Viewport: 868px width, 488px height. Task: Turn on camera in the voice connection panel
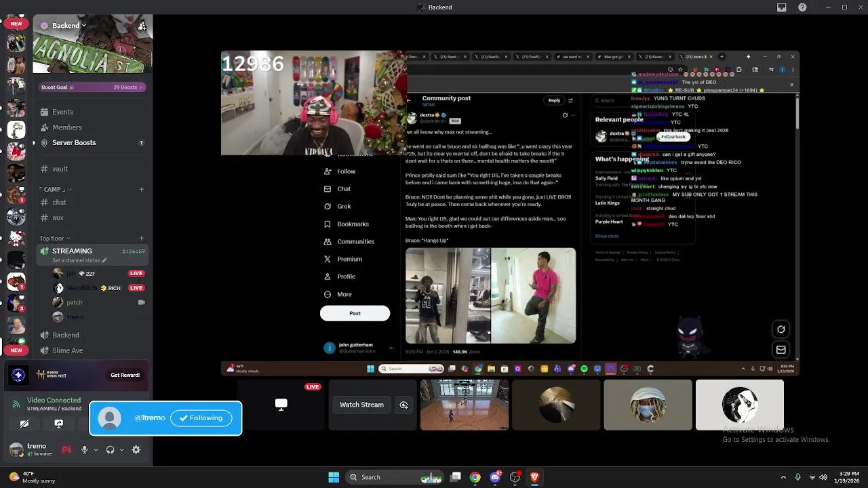pyautogui.click(x=24, y=424)
